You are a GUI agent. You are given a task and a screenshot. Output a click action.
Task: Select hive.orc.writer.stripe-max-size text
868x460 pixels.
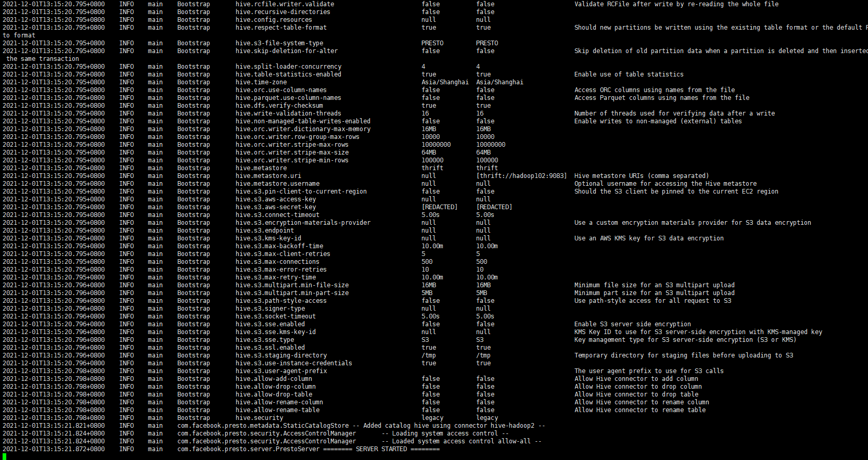coord(292,152)
